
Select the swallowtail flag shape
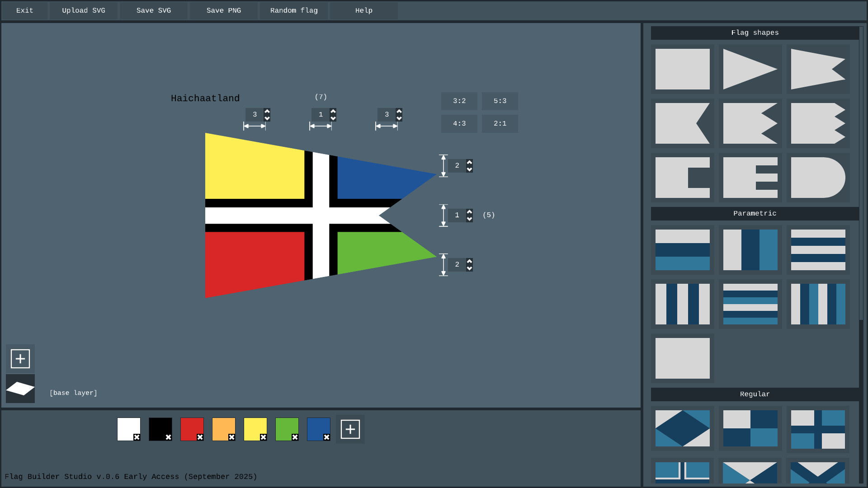[x=818, y=69]
